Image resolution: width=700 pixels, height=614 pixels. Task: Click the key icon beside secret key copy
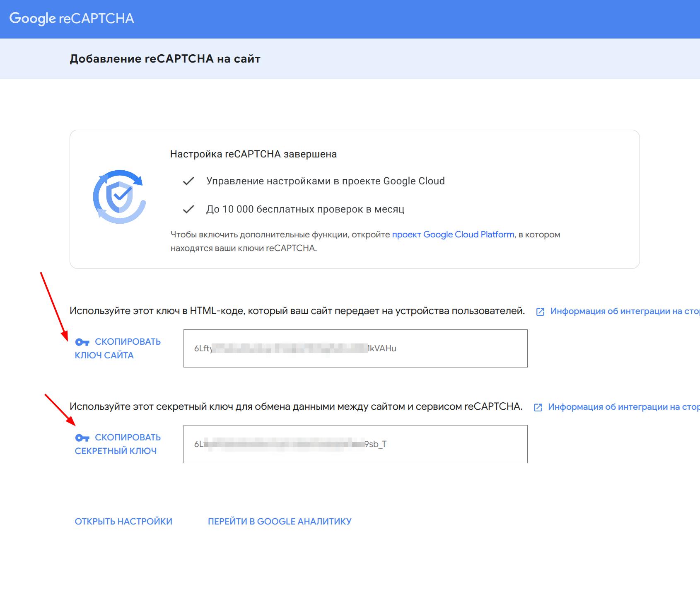tap(82, 438)
